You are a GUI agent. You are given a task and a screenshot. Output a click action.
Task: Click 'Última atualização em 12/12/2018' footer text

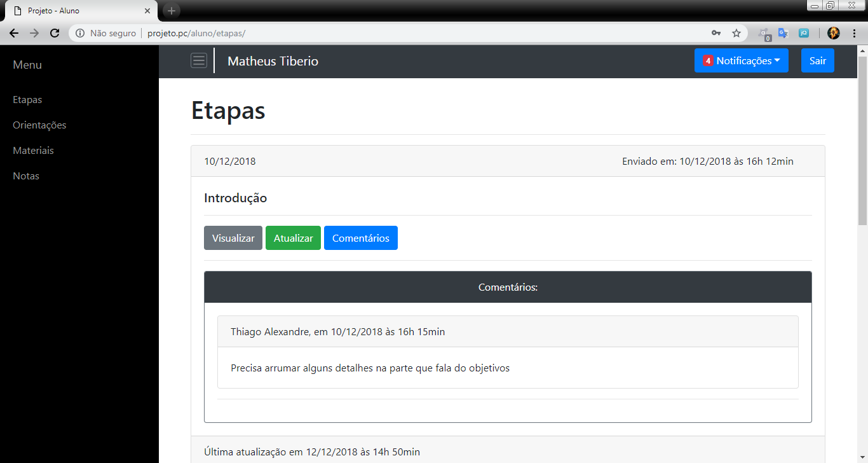[312, 452]
